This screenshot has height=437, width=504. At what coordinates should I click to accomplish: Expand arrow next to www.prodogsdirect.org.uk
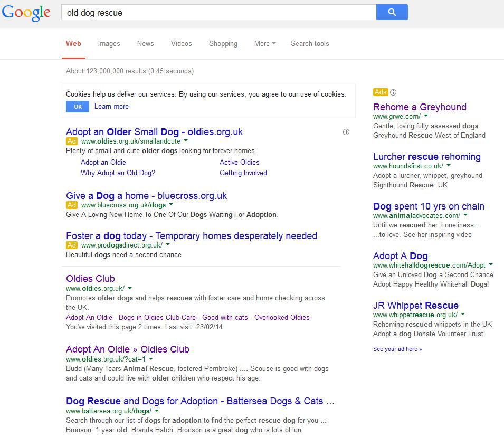(168, 244)
